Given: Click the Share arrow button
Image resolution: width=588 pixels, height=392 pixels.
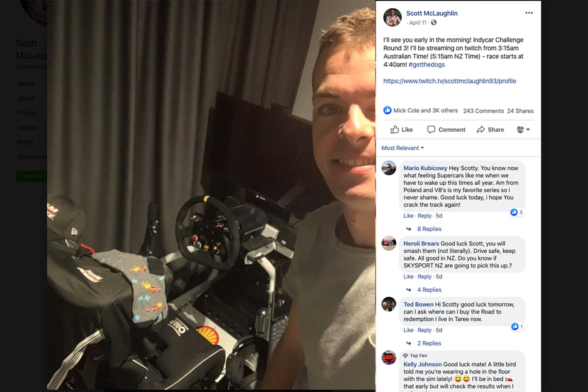Looking at the screenshot, I should (x=490, y=129).
